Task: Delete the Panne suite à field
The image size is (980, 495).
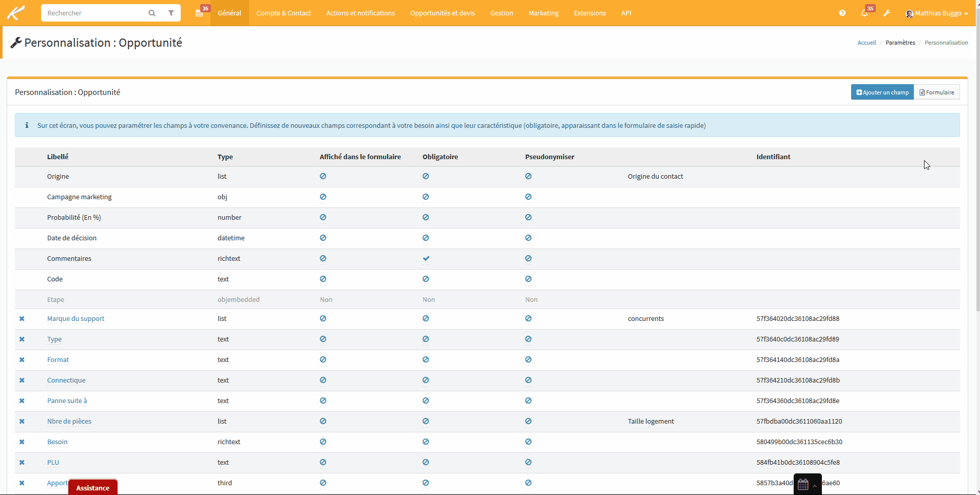Action: coord(22,401)
